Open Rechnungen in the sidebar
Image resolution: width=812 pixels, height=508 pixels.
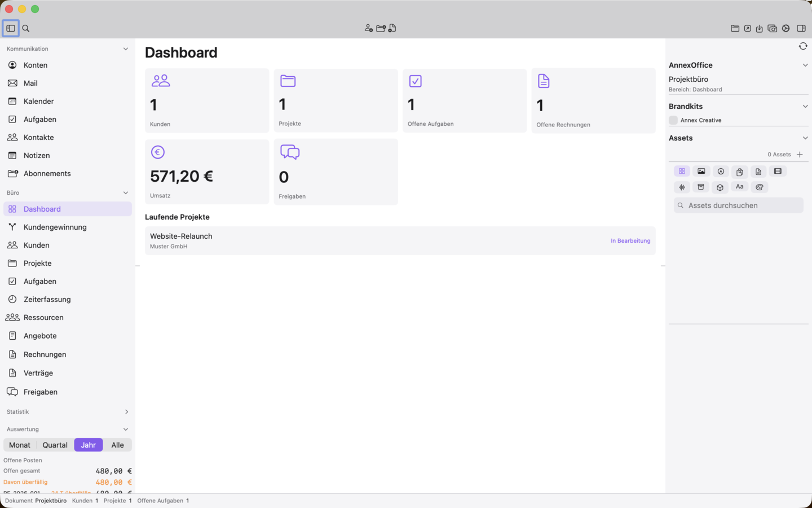coord(68,354)
